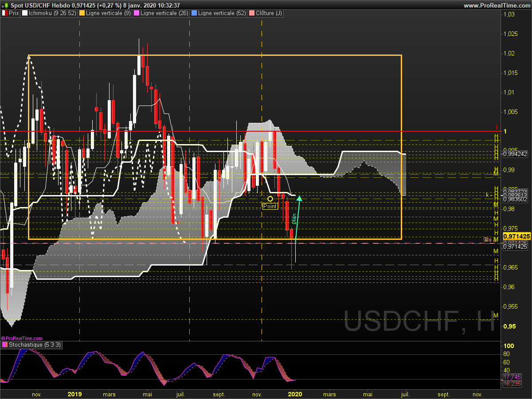Image resolution: width=532 pixels, height=399 pixels.
Task: Open Stochastique (5 3 3) settings label
Action: click(x=35, y=344)
